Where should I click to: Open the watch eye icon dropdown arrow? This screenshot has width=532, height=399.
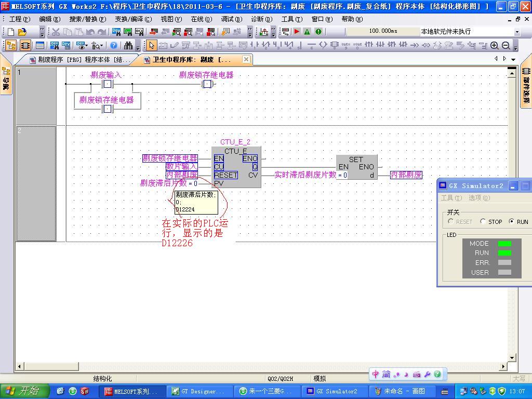point(86,46)
